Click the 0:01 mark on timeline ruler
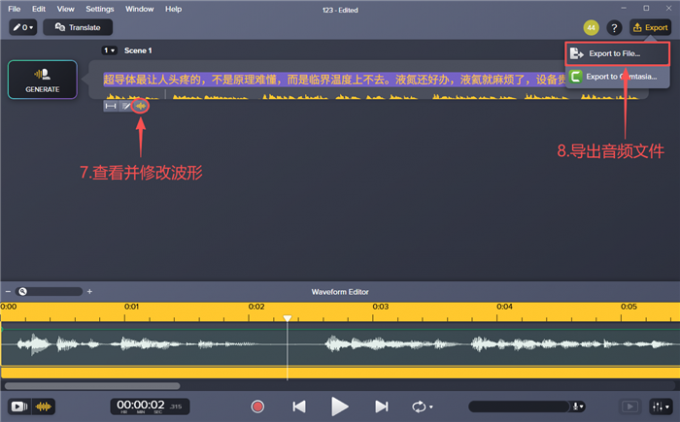Viewport: 680px width, 422px height. pos(131,307)
